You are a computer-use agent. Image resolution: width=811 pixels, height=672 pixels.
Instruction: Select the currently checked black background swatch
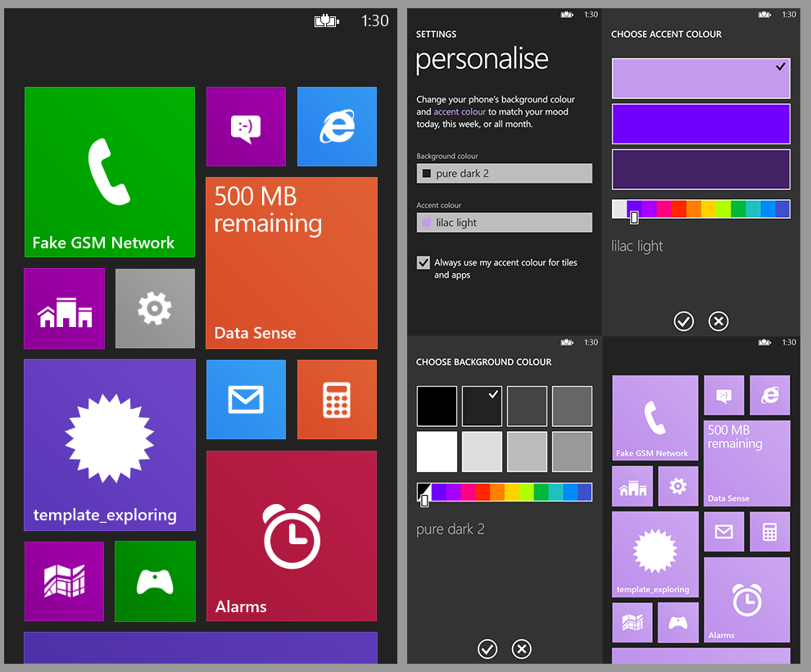pos(482,406)
